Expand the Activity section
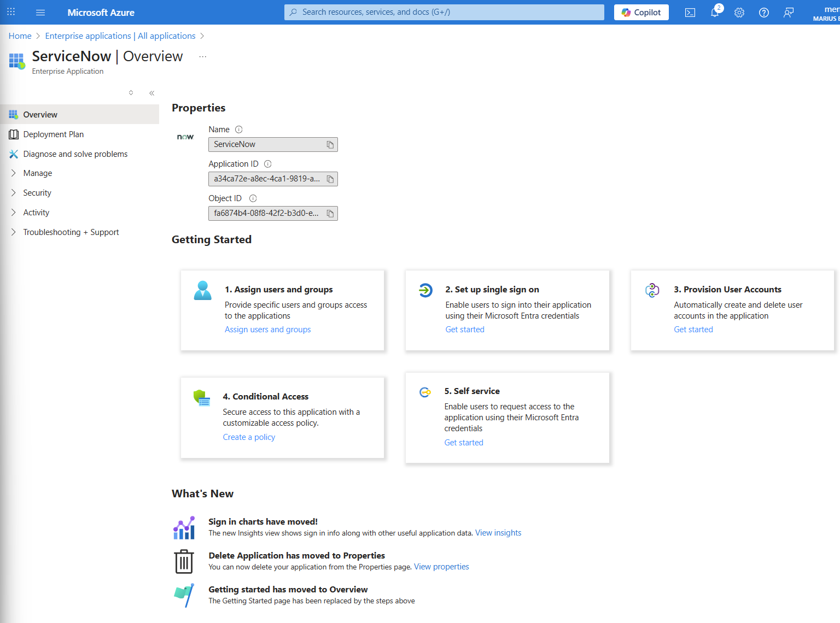840x623 pixels. tap(36, 213)
